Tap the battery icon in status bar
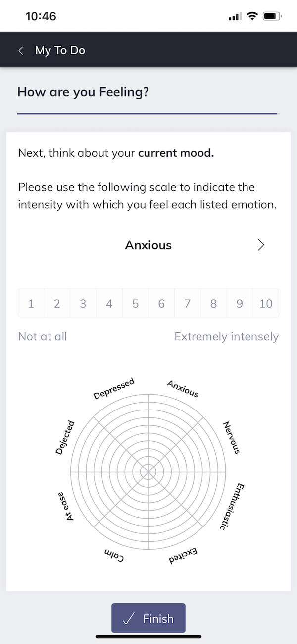 pos(272,16)
